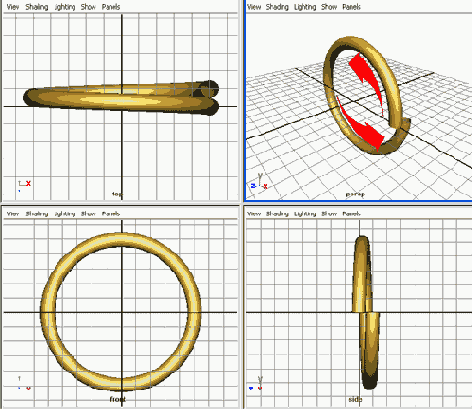Open View menu in front view panel

13,214
